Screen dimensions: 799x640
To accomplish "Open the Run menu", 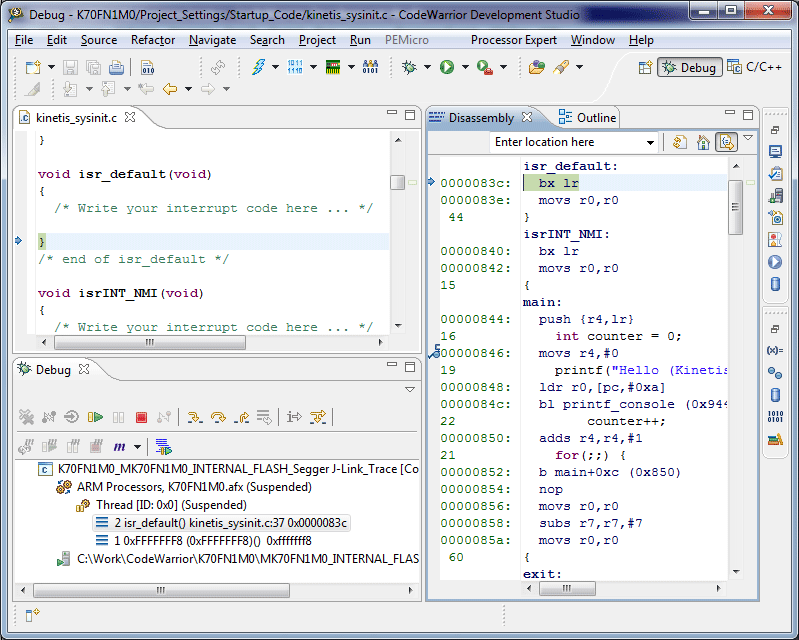I will pos(360,40).
